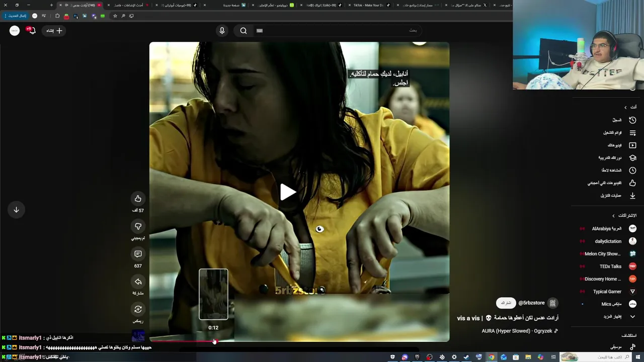Like the Short with 57 thousand likes
Image resolution: width=644 pixels, height=362 pixels.
138,199
